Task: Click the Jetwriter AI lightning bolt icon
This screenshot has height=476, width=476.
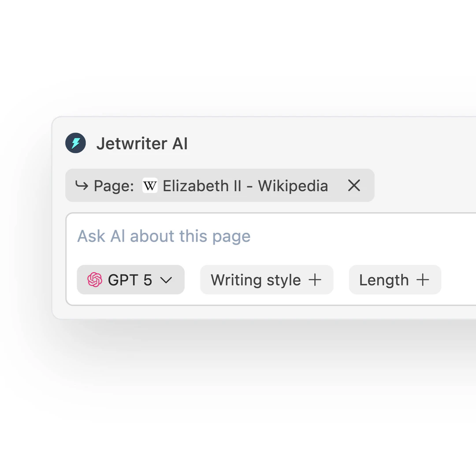Action: pos(75,143)
